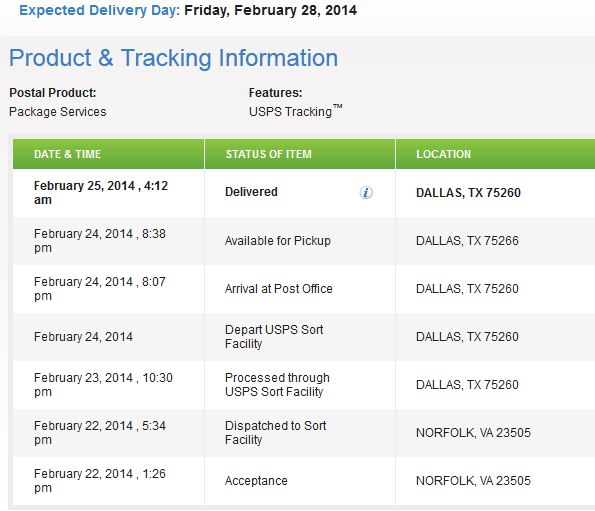Click the Product & Tracking Information heading
595x511 pixels.
point(173,58)
